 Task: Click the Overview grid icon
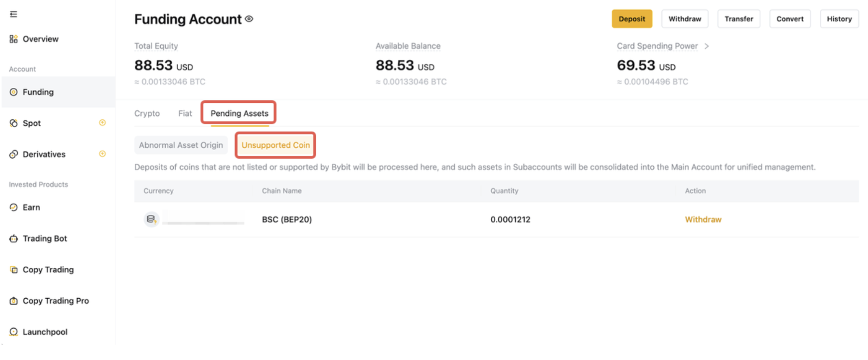click(14, 39)
